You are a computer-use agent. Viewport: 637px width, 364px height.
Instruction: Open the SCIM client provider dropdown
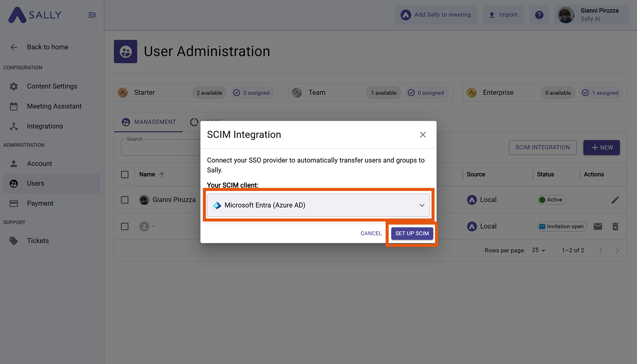318,205
